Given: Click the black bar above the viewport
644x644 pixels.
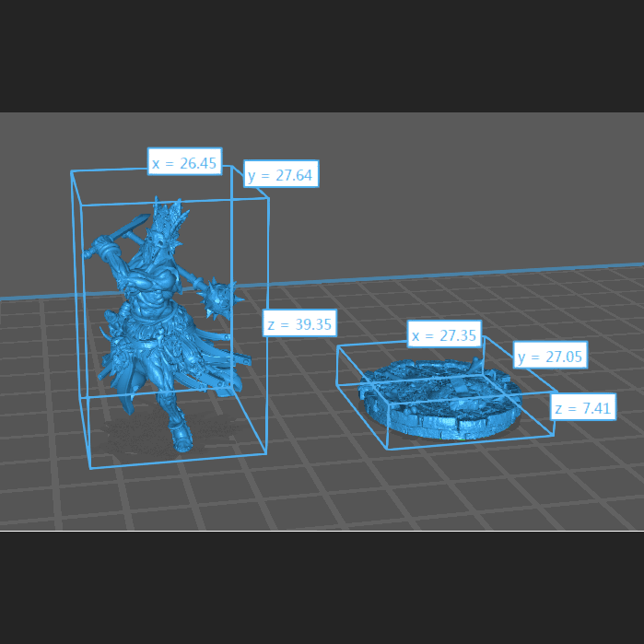Looking at the screenshot, I should pyautogui.click(x=322, y=55).
